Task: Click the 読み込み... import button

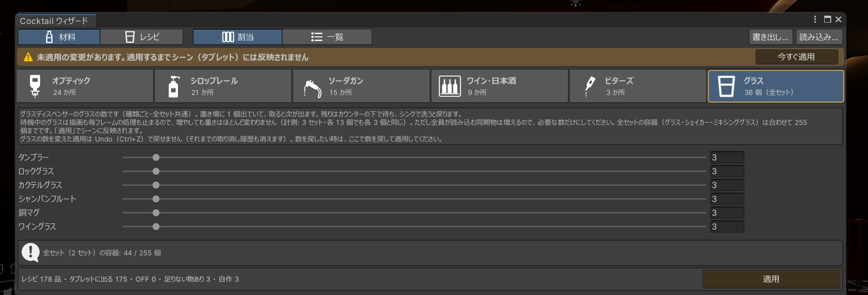Action: pyautogui.click(x=819, y=37)
